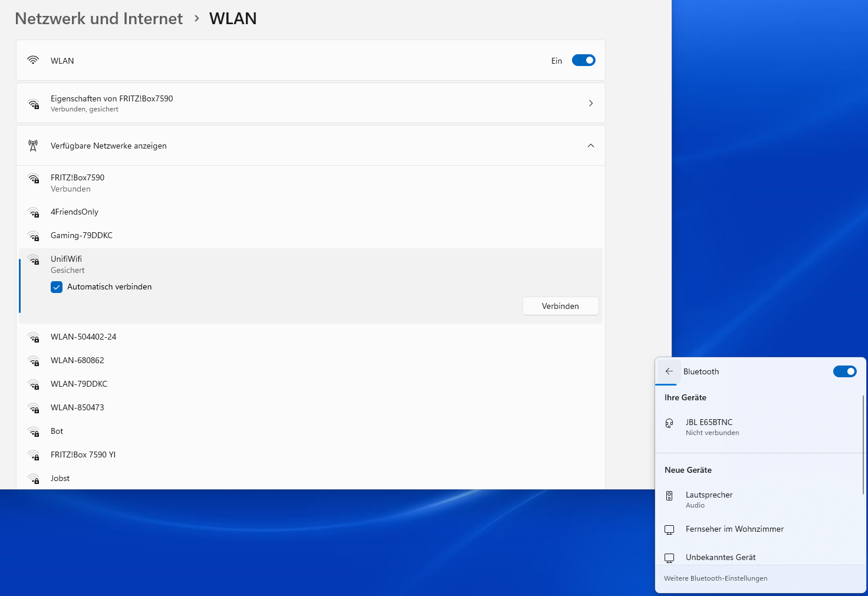Click the Lautsprecher speaker icon
This screenshot has width=868, height=596.
(669, 496)
